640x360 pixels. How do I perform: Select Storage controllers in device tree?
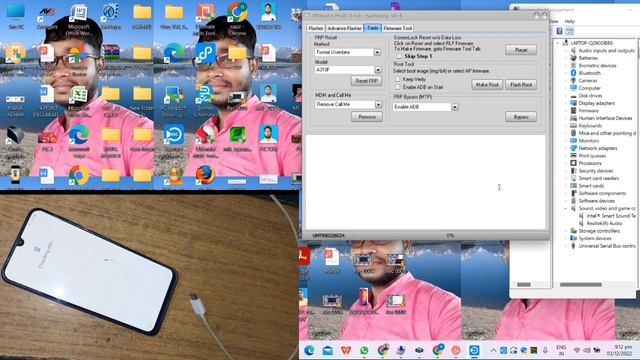coord(599,231)
